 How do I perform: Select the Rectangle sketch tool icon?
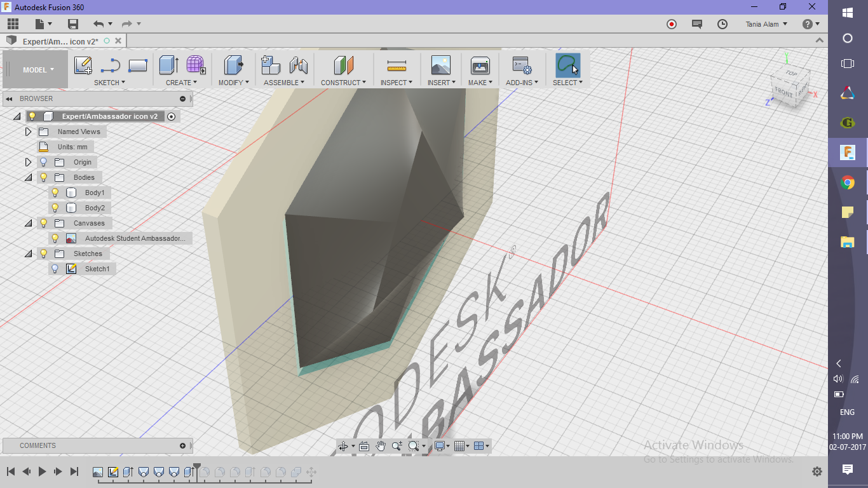pos(138,65)
